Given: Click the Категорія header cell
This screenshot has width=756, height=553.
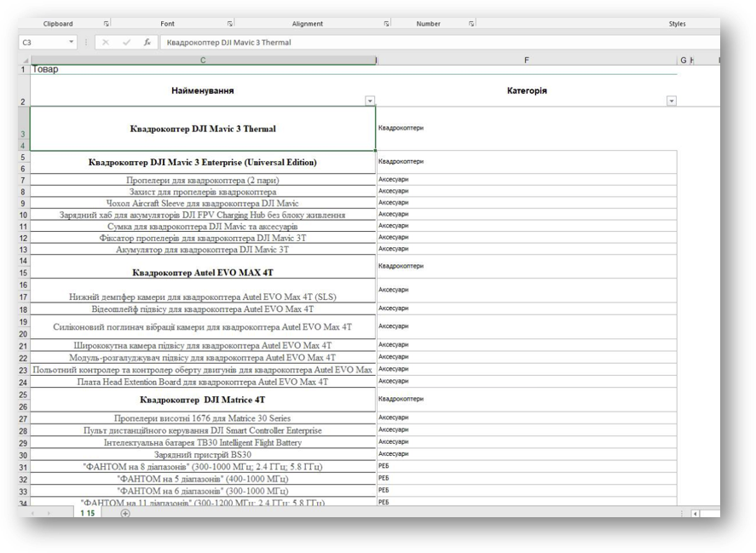Looking at the screenshot, I should click(x=527, y=90).
